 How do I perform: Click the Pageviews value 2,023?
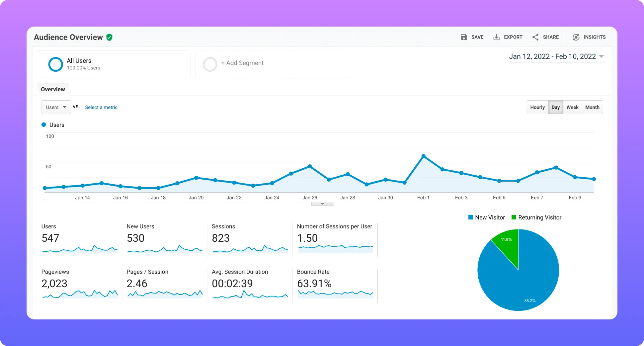point(54,284)
